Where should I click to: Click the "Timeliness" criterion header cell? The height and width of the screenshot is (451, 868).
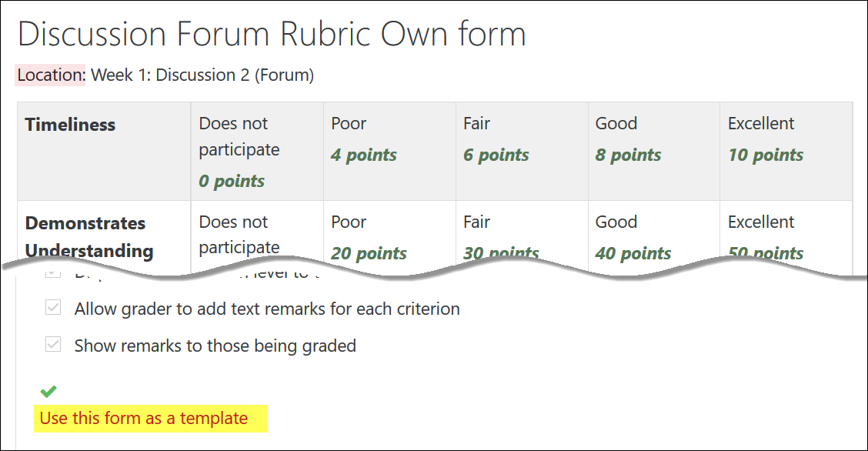pyautogui.click(x=102, y=152)
